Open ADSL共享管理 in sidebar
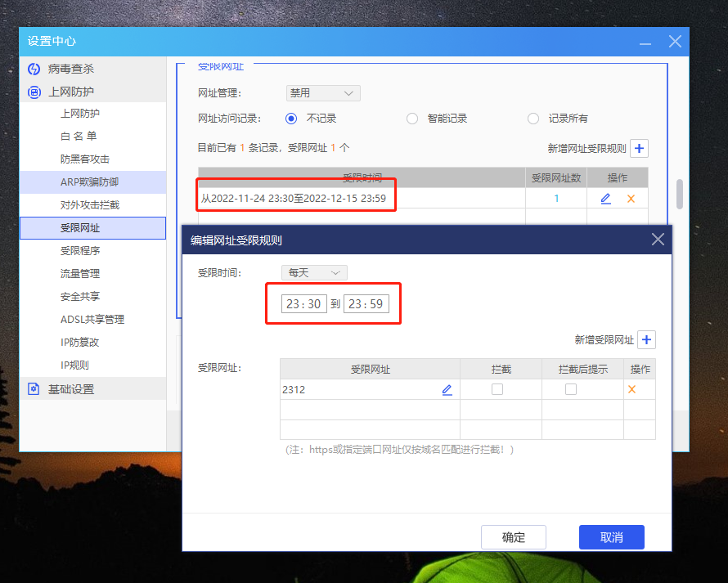Viewport: 728px width, 583px height. click(92, 320)
